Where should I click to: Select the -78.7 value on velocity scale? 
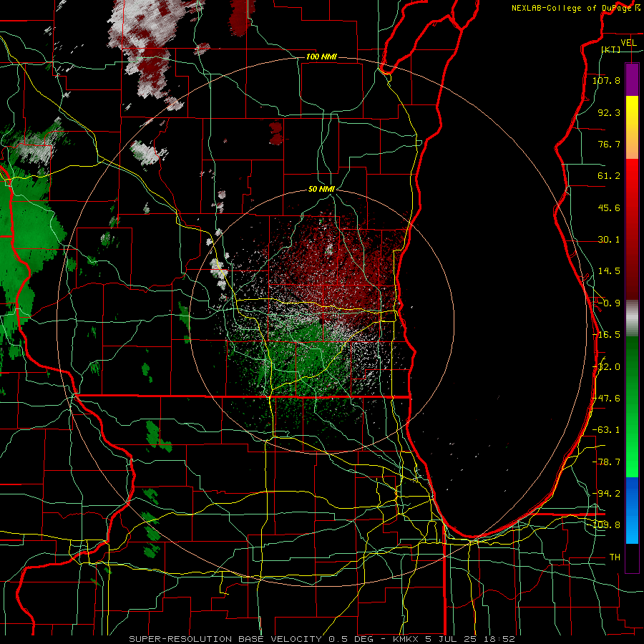(606, 462)
